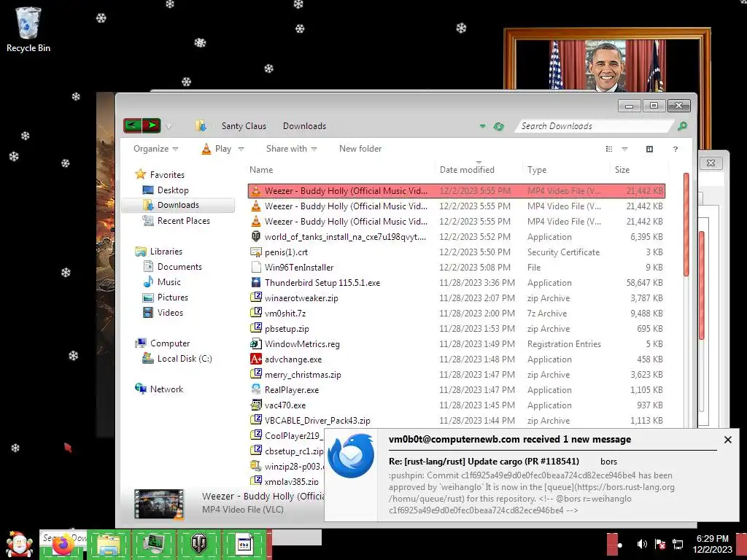The height and width of the screenshot is (560, 747).
Task: Open Explorer help question mark
Action: click(675, 149)
